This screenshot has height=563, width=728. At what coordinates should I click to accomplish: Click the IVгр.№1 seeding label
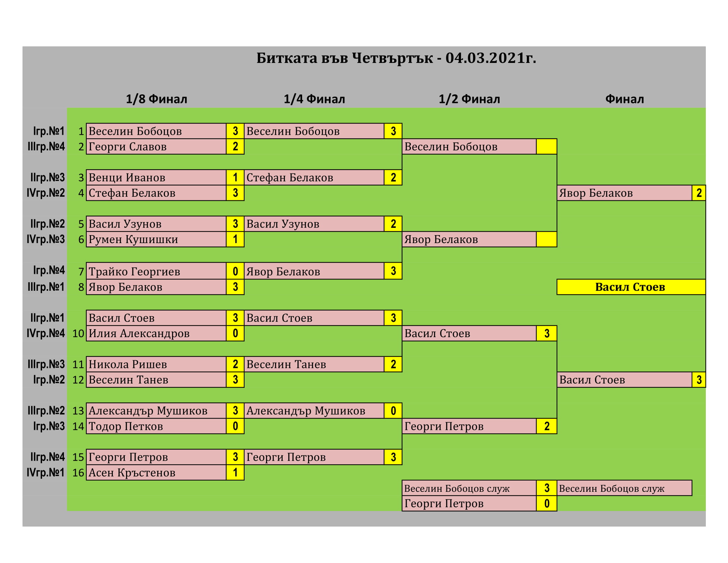(46, 473)
